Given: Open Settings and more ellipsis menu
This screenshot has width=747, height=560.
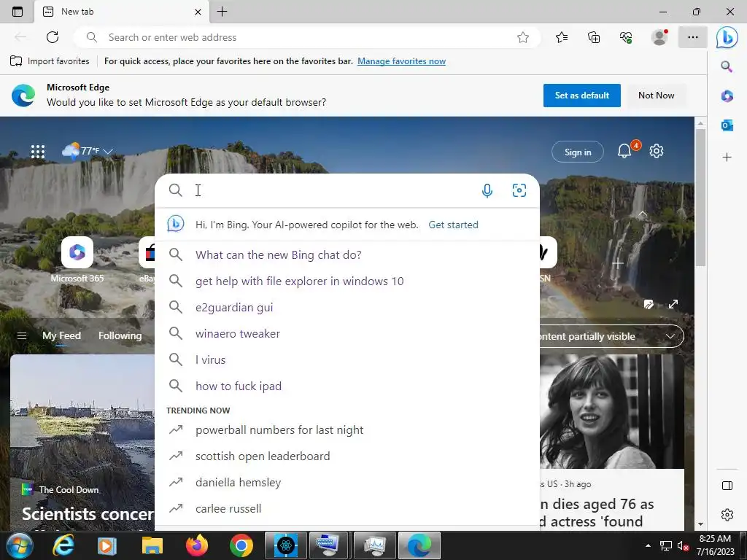Looking at the screenshot, I should coord(693,37).
